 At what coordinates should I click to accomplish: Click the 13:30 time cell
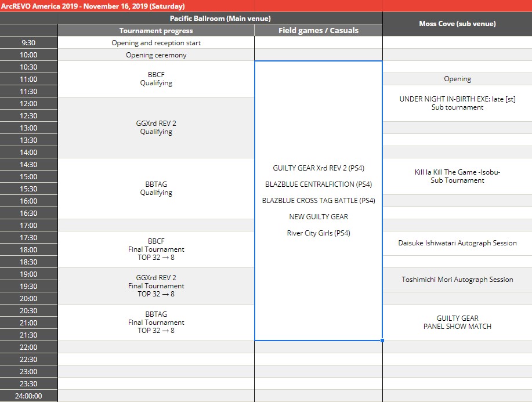click(x=28, y=140)
